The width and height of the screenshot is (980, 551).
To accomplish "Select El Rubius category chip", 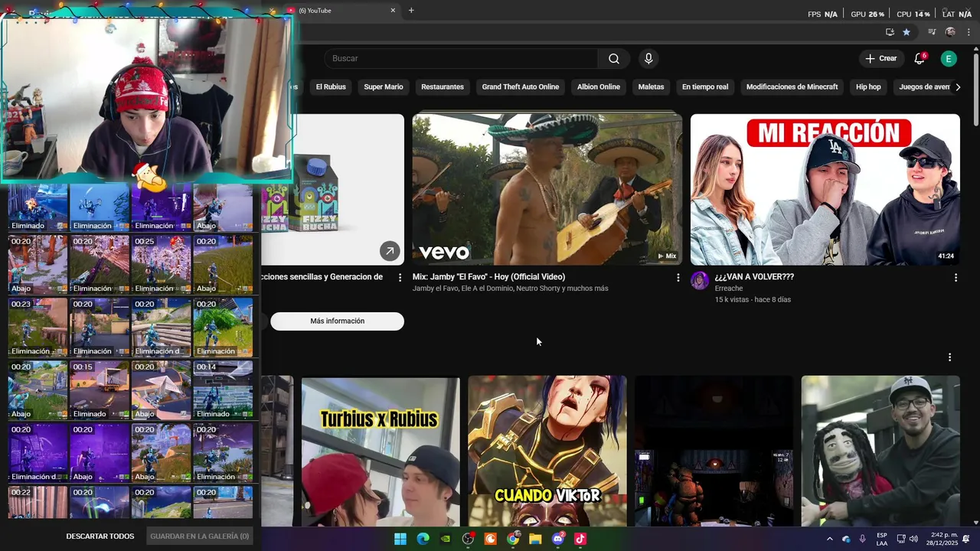I will pyautogui.click(x=331, y=87).
